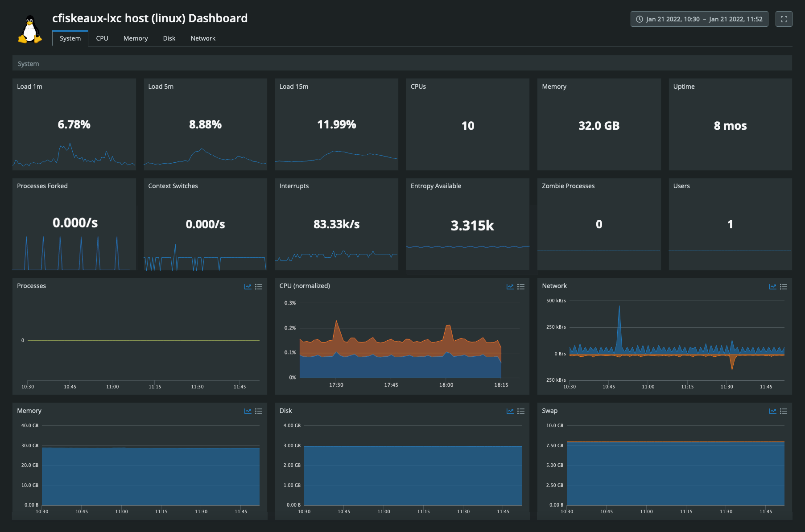Click the line chart icon on the Memory panel
Viewport: 805px width, 532px height.
pos(248,411)
